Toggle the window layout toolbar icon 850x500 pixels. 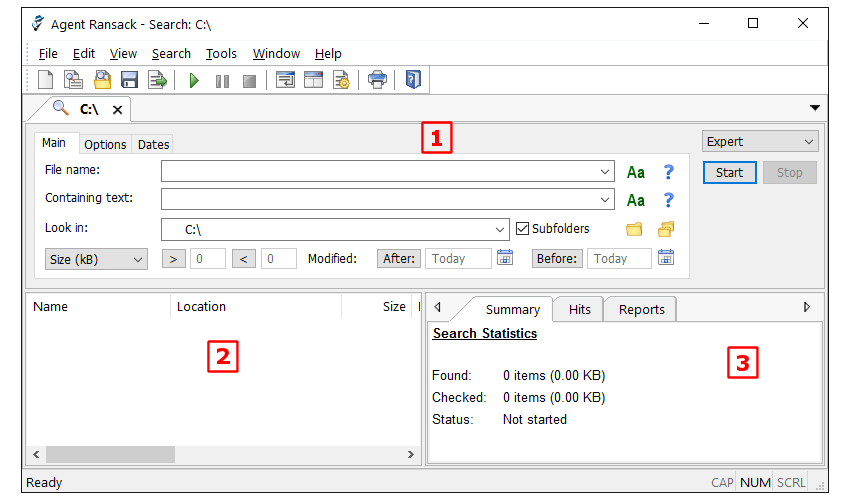313,80
